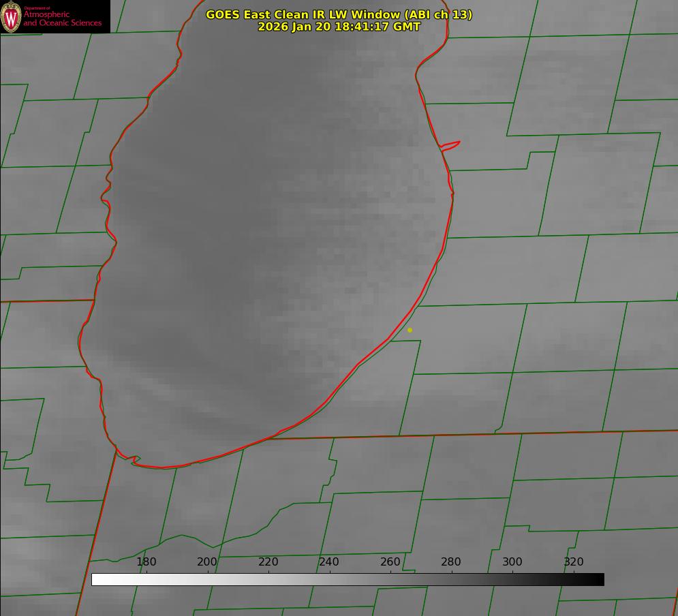Click the 'GOES East Clean IR LW Window (ABI ch 13)' title

click(339, 14)
